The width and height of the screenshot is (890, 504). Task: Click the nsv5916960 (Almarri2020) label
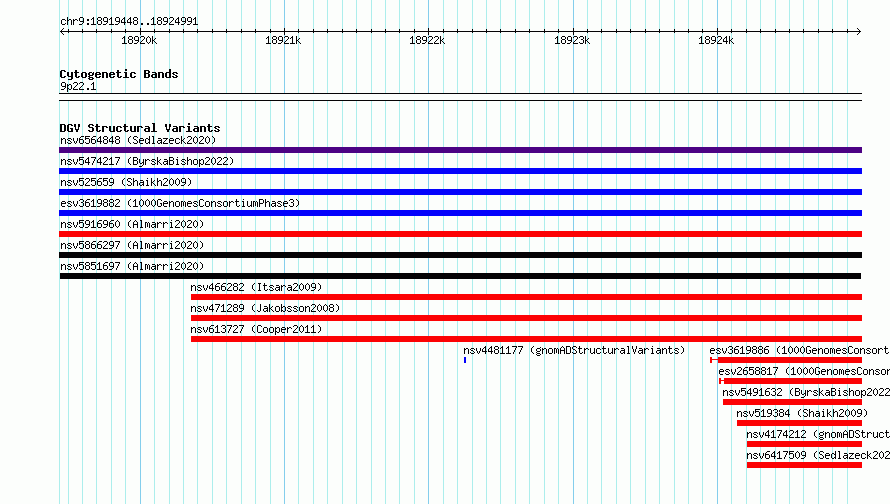coord(132,224)
